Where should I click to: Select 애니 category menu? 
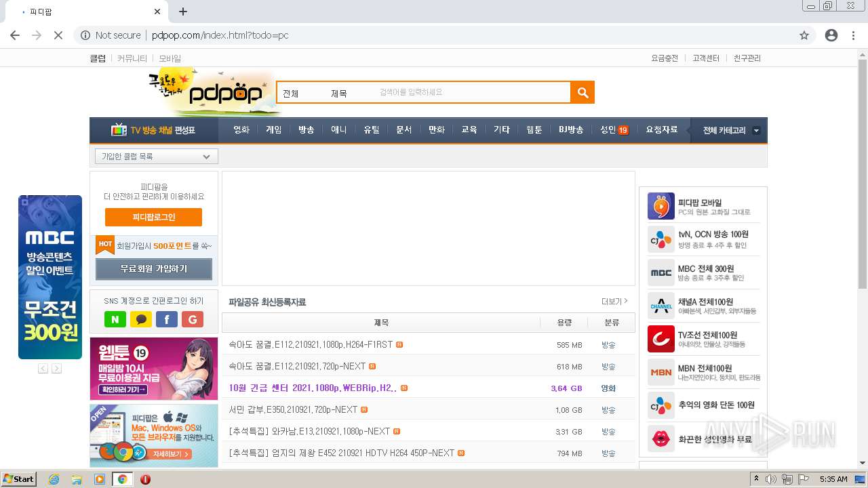(339, 129)
